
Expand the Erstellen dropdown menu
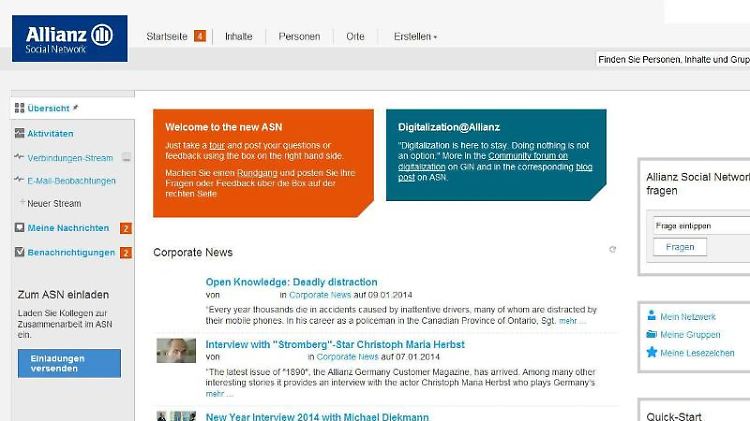click(415, 37)
